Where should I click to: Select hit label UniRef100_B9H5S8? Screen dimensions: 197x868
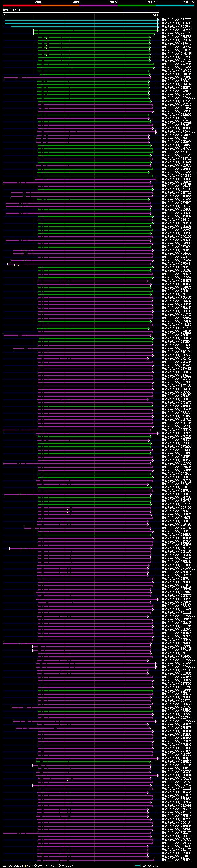pos(177,149)
